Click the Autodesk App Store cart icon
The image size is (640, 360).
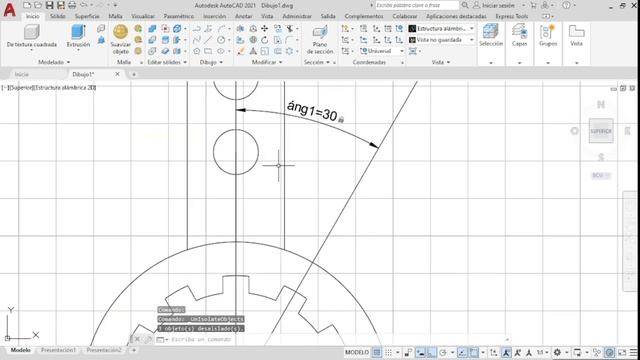(533, 5)
